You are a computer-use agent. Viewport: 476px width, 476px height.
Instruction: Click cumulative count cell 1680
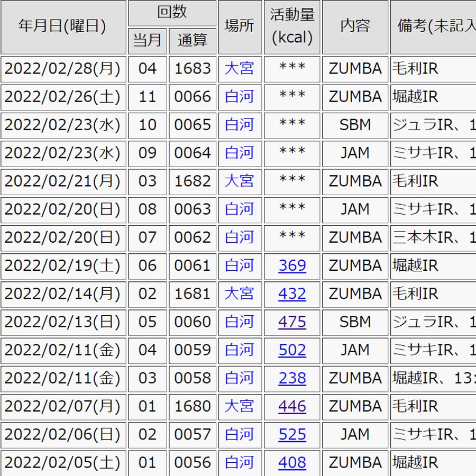click(193, 407)
